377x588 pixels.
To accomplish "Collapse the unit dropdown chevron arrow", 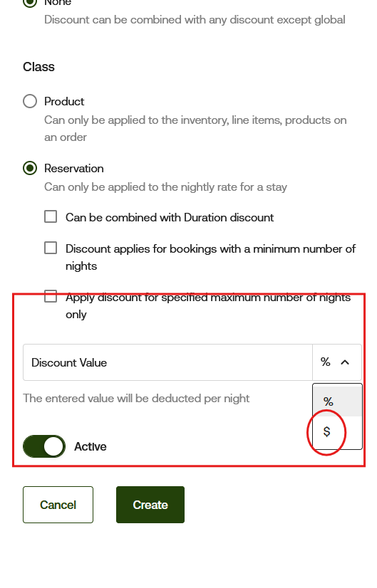I will click(345, 362).
